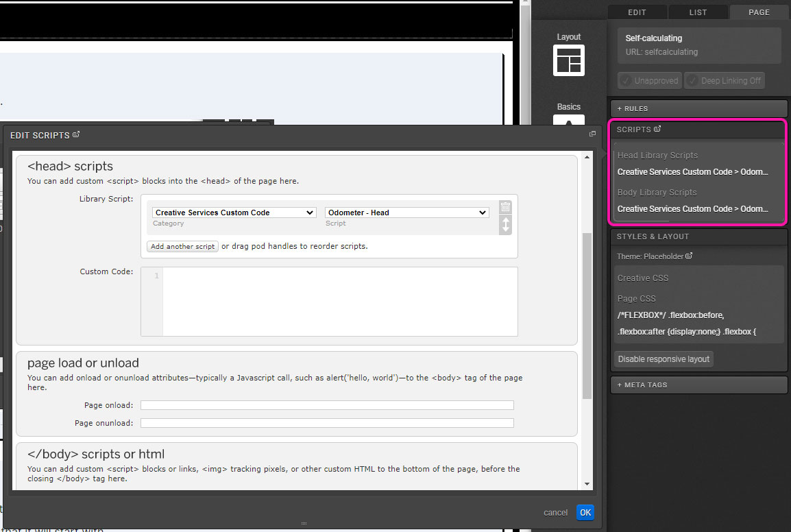Open the Layout elements panel
791x532 pixels.
tap(568, 60)
